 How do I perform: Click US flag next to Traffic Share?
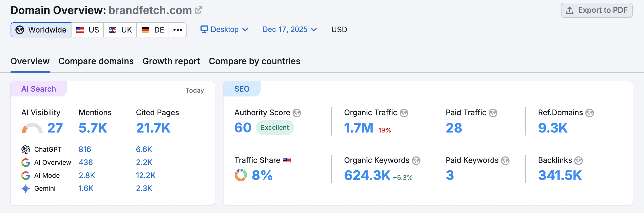[287, 160]
